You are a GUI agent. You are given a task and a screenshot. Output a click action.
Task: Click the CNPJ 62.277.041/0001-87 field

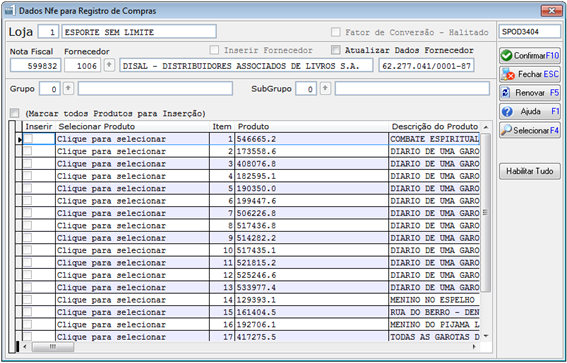(x=426, y=66)
